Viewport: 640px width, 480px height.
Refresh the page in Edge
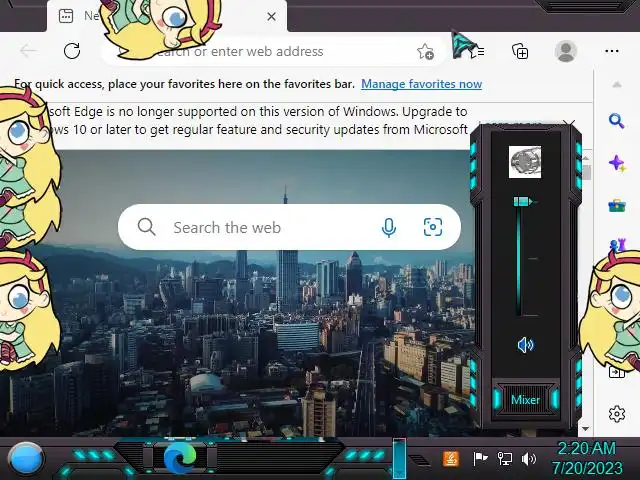click(72, 51)
